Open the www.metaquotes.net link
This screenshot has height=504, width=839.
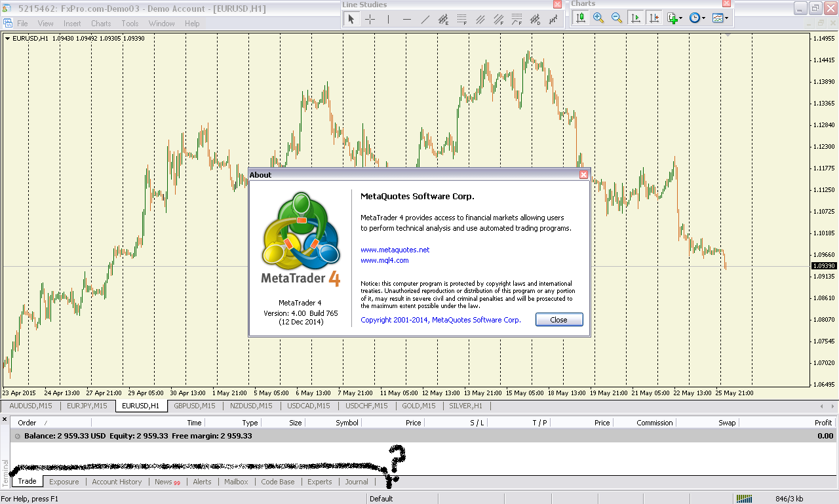tap(395, 250)
